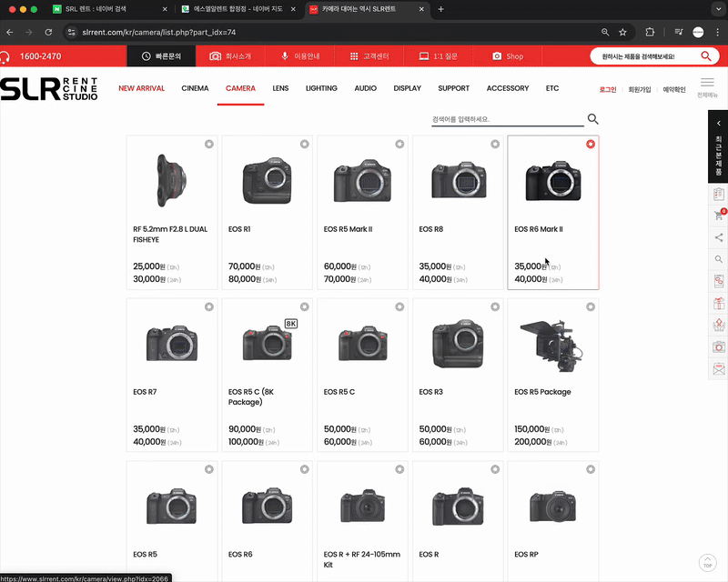Toggle wishlist star on RF 5.2mm Fisheye card

tap(209, 144)
